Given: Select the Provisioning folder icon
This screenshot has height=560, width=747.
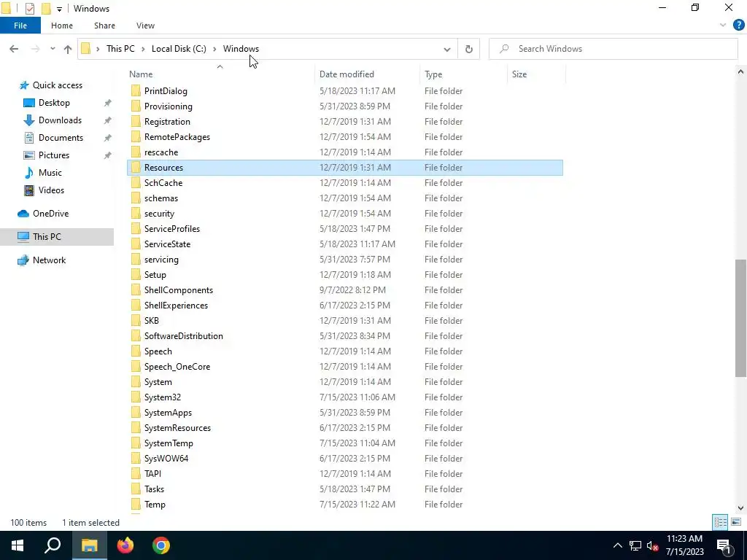Looking at the screenshot, I should tap(136, 106).
